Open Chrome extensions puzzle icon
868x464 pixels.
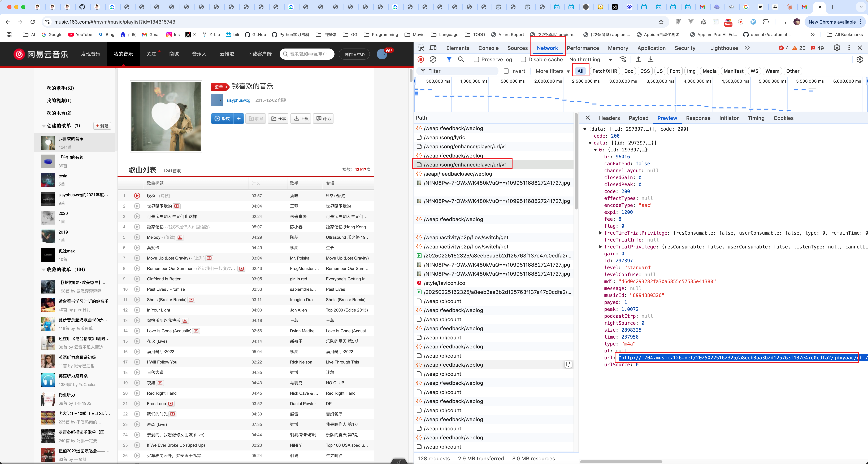[766, 22]
